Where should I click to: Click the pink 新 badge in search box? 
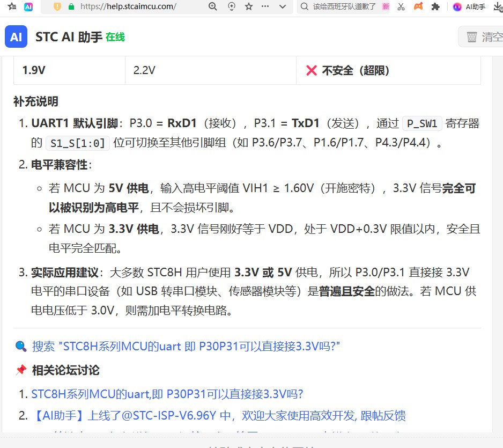[x=386, y=6]
